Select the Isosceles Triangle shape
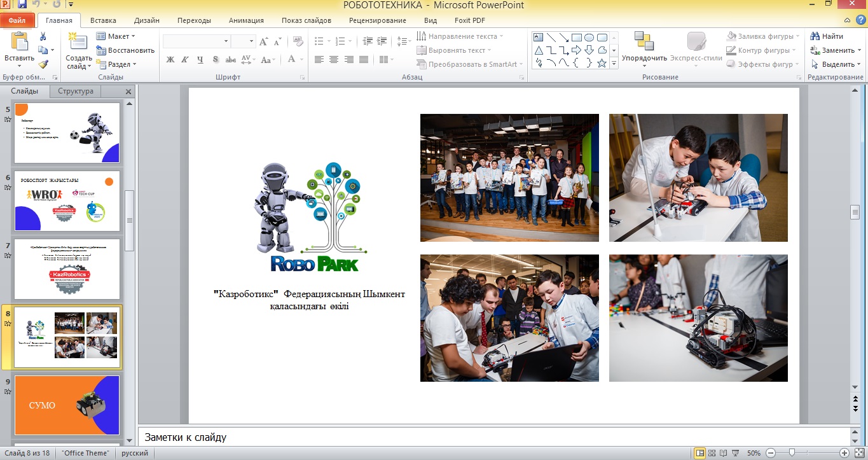Image resolution: width=868 pixels, height=460 pixels. click(538, 50)
